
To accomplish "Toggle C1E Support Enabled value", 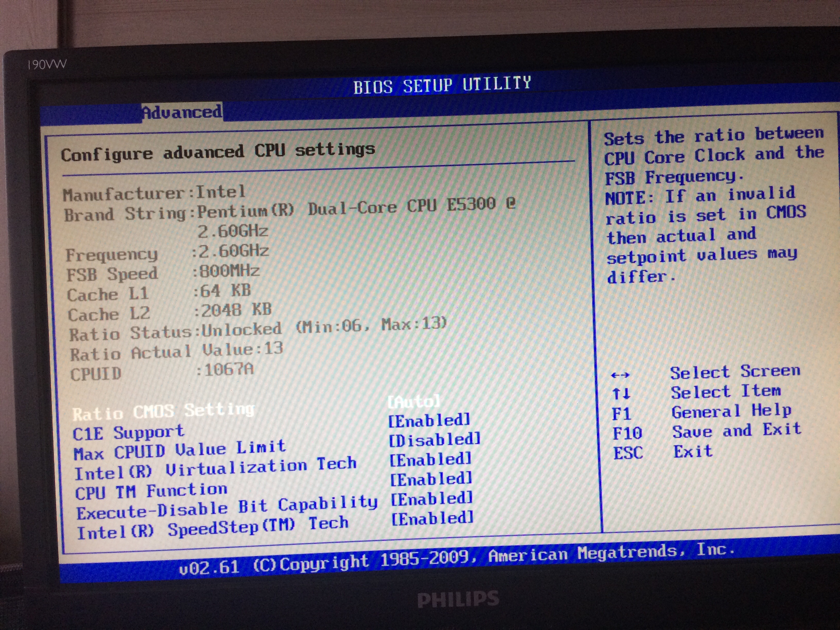I will [429, 420].
